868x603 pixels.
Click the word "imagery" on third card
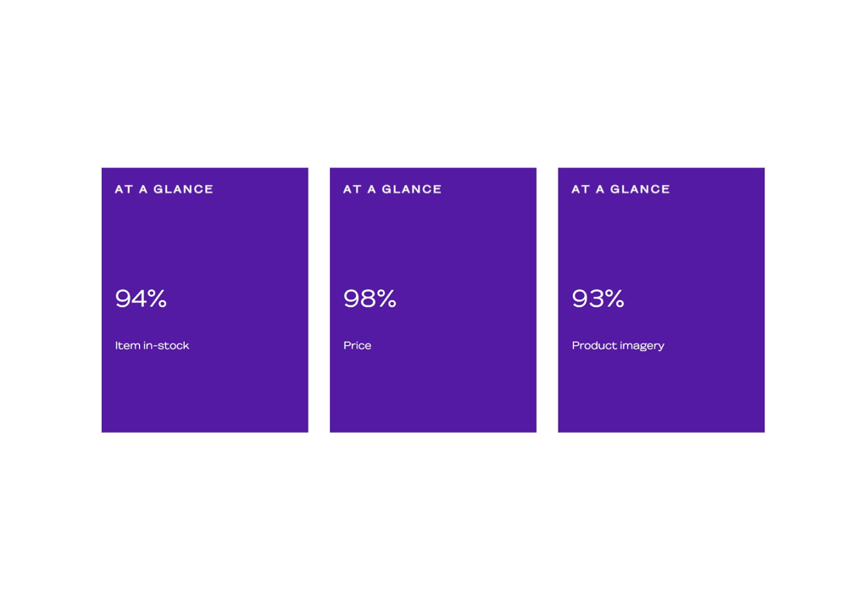tap(642, 347)
